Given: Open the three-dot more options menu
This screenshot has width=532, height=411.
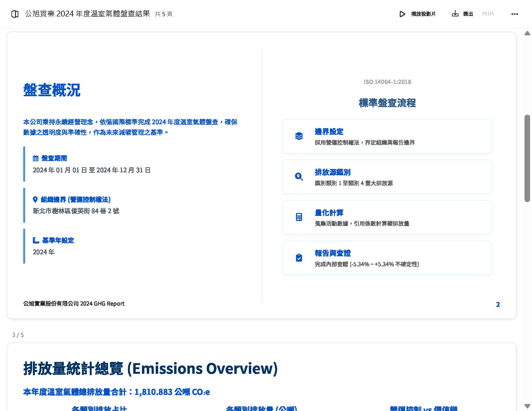Looking at the screenshot, I should point(514,14).
